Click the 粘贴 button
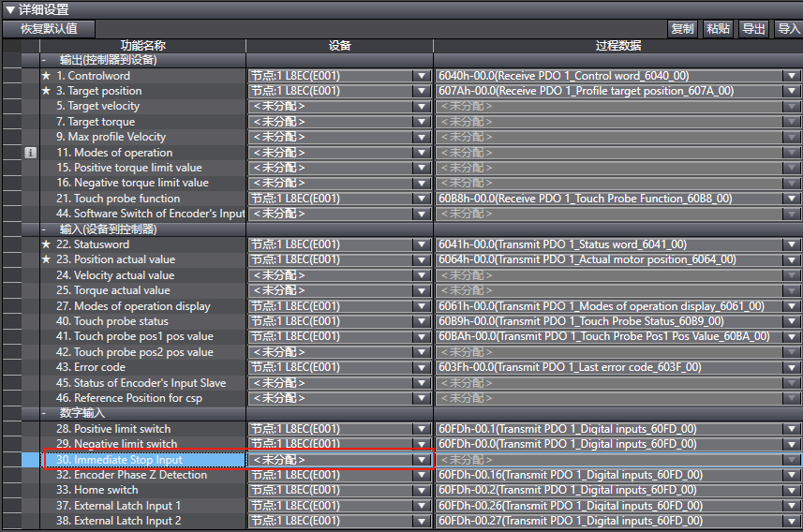Screen dimensions: 803x532 coord(718,29)
